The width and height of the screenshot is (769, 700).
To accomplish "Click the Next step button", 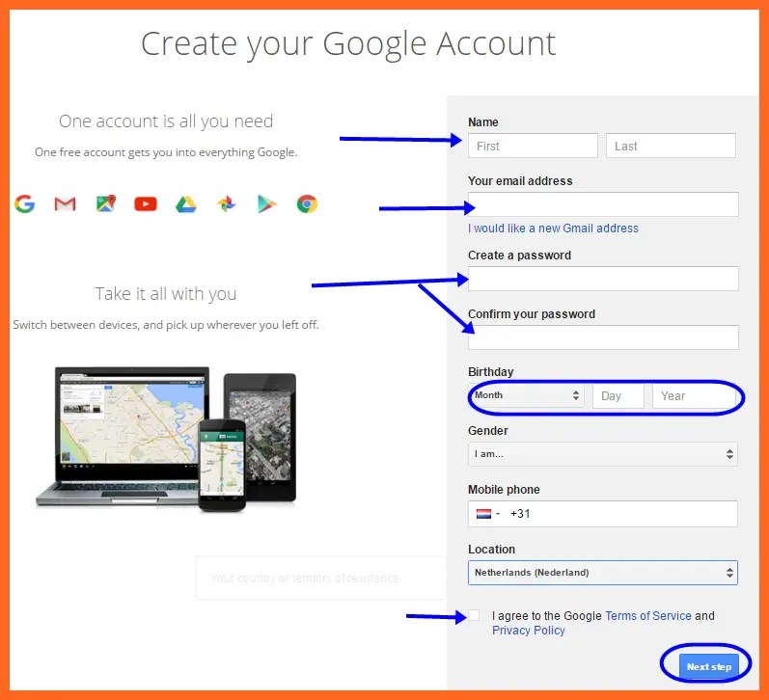I will (x=708, y=666).
